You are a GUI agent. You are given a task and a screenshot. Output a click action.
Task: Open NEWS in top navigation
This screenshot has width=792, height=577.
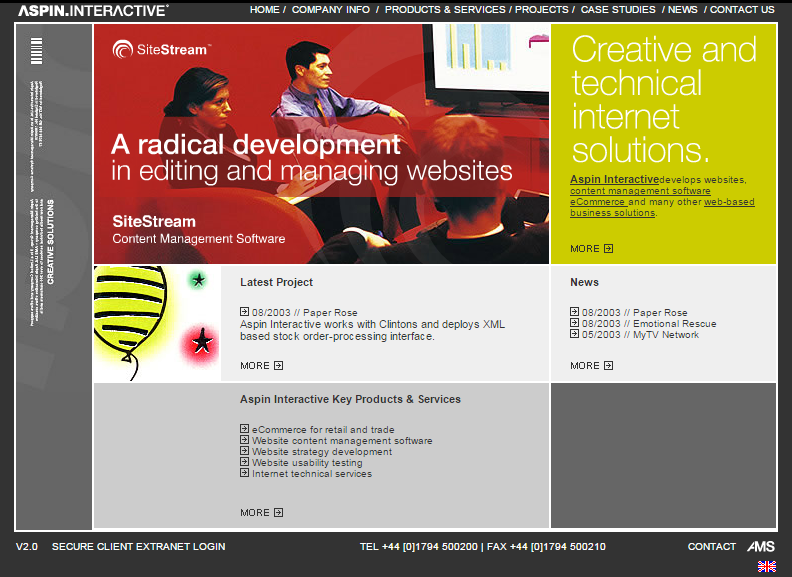click(683, 10)
